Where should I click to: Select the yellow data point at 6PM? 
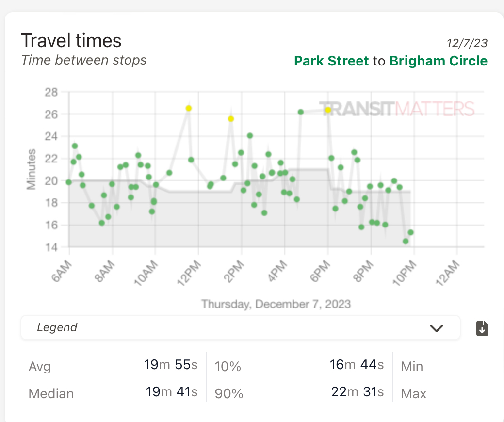[x=328, y=110]
